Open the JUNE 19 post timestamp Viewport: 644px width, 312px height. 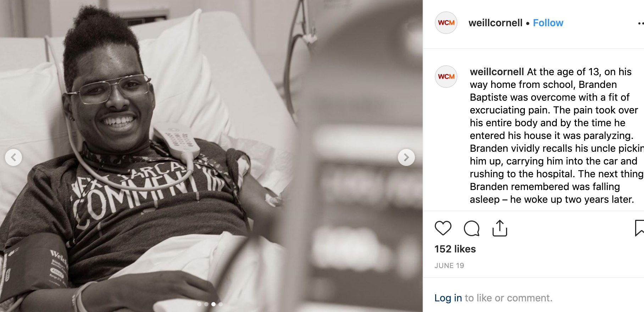pyautogui.click(x=449, y=266)
